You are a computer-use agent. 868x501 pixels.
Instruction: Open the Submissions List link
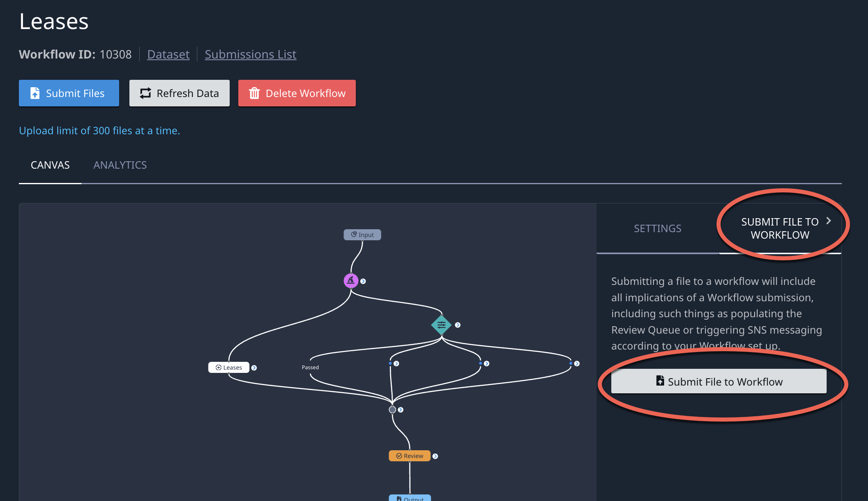[x=251, y=54]
